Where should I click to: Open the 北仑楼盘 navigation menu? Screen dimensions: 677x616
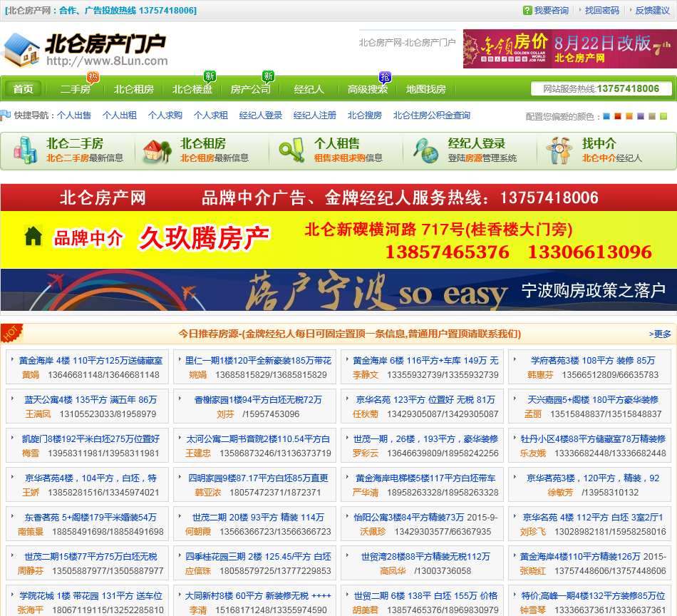coord(192,89)
